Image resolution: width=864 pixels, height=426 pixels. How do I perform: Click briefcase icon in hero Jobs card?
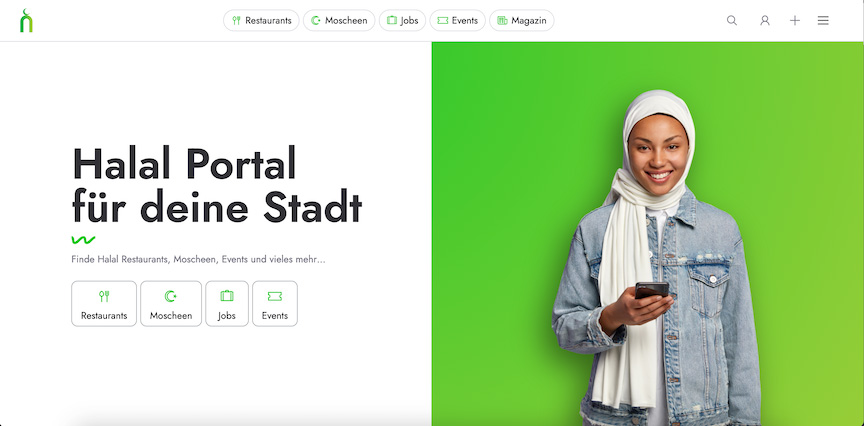point(227,296)
